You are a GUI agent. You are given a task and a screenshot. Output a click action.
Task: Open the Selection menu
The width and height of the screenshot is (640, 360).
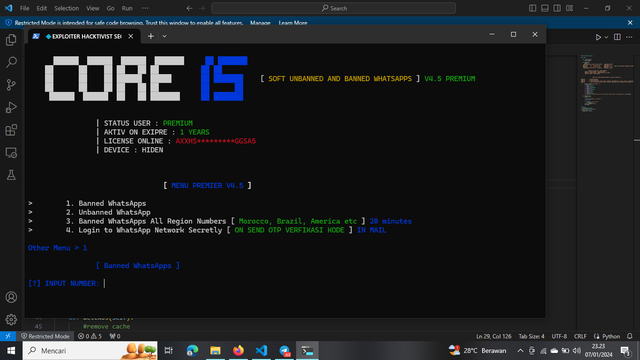67,8
